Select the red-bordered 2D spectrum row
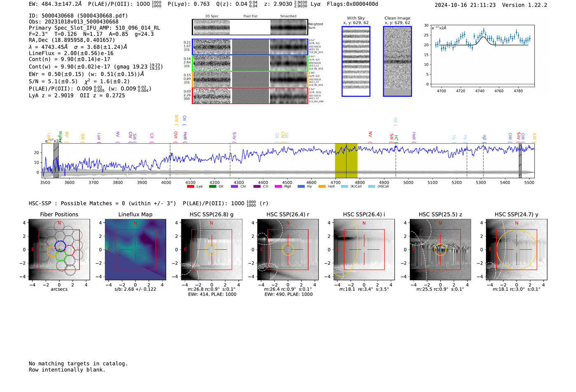576x392 pixels. pyautogui.click(x=250, y=95)
